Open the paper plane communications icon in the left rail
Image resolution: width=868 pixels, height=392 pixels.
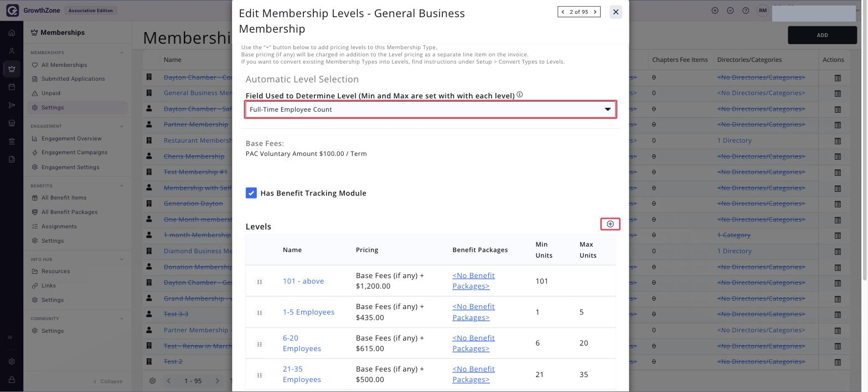pyautogui.click(x=12, y=105)
